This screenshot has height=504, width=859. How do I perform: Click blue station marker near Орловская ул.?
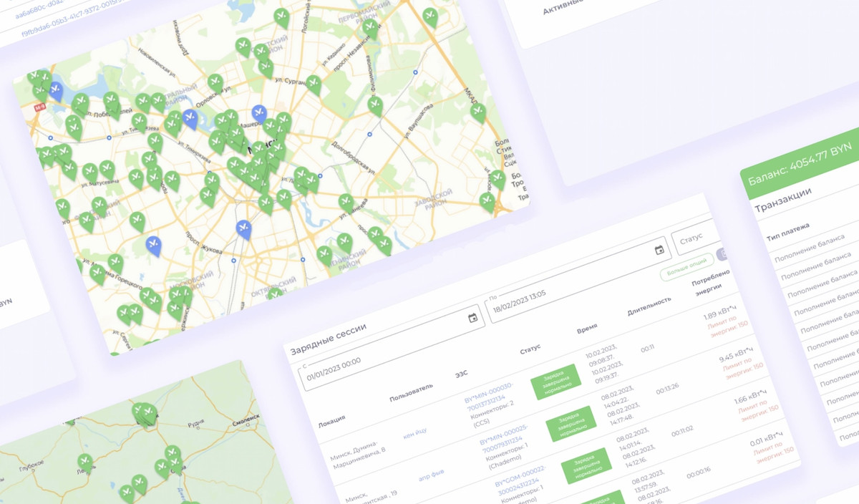click(x=190, y=118)
